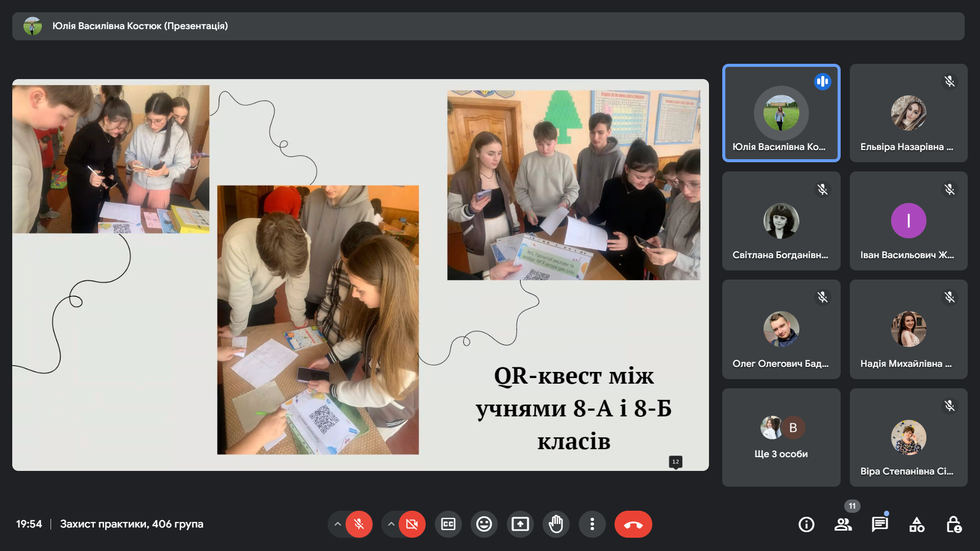Open host controls lock icon
The height and width of the screenshot is (551, 980).
click(953, 524)
